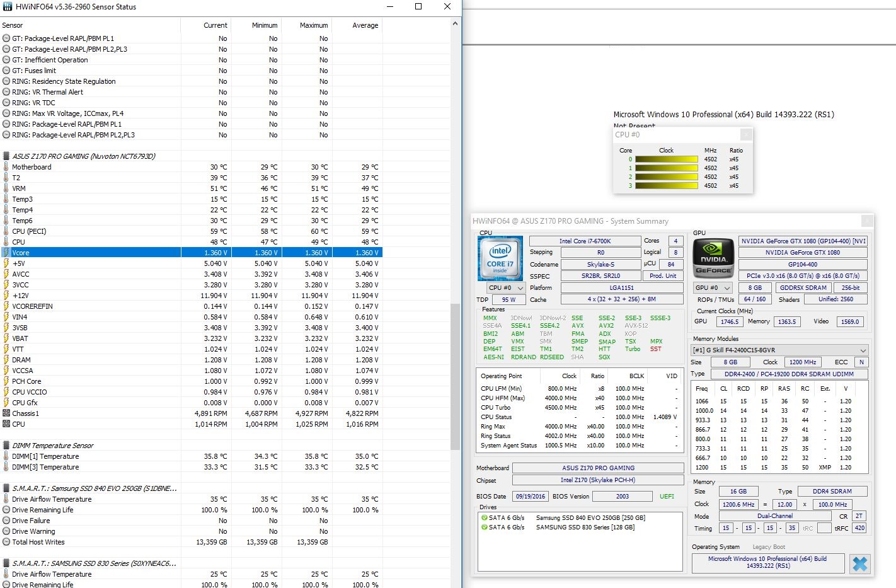Close the small CPU #0 clock window
Viewport: 896px width, 588px height.
(x=746, y=134)
